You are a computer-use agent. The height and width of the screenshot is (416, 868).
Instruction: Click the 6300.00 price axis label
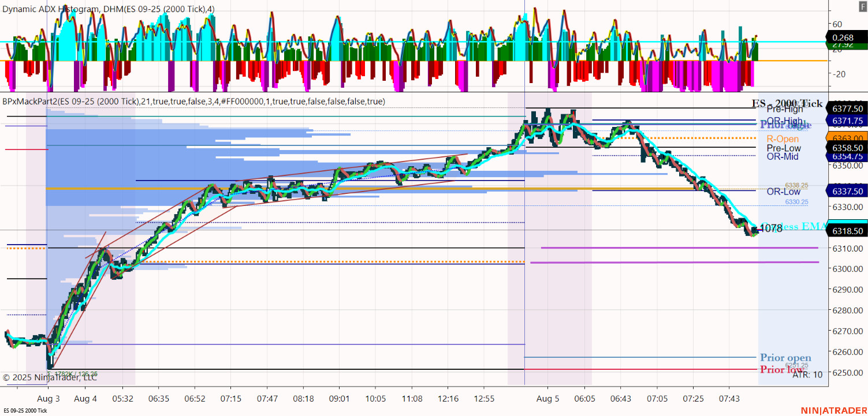coord(847,269)
